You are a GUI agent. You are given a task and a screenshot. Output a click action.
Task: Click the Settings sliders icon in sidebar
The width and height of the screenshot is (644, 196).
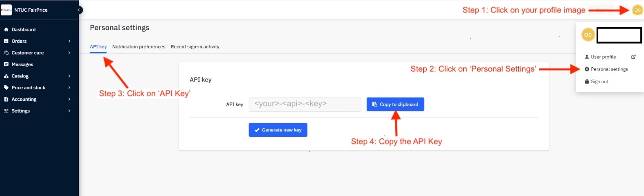[6, 111]
